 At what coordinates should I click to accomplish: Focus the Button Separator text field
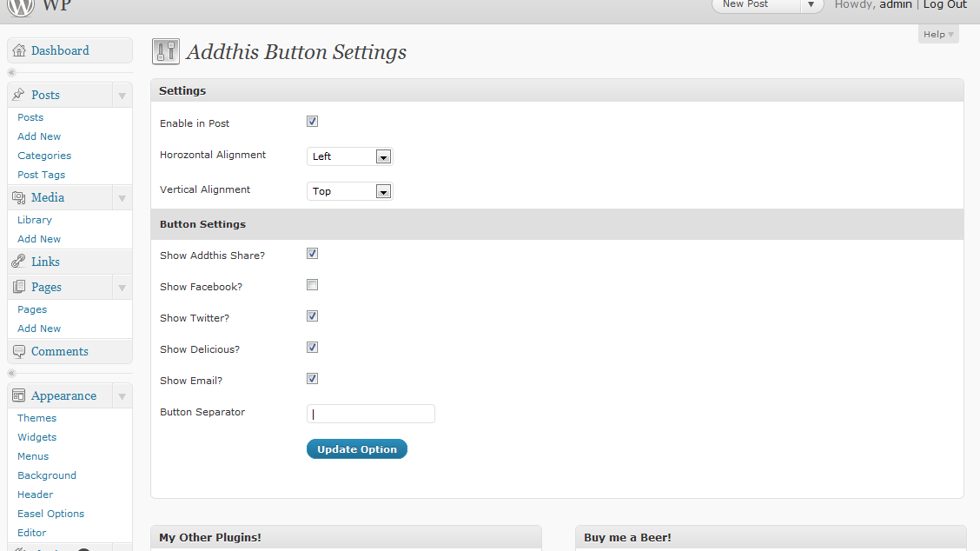(x=371, y=414)
